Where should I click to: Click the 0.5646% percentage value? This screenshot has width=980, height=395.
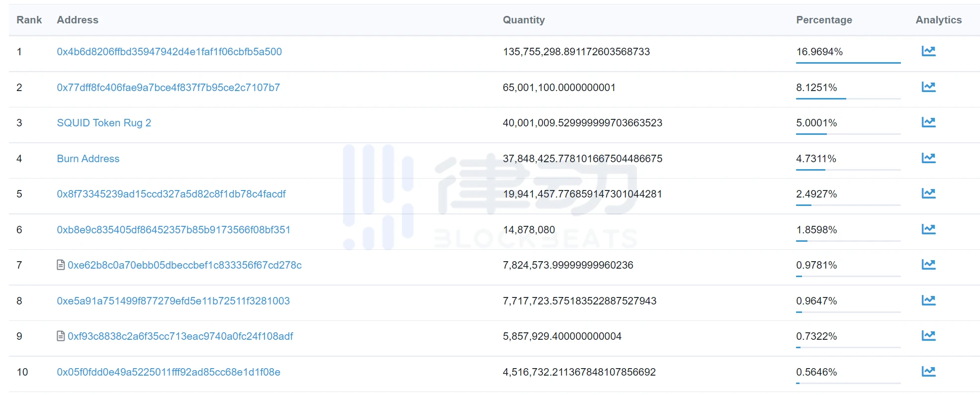816,372
